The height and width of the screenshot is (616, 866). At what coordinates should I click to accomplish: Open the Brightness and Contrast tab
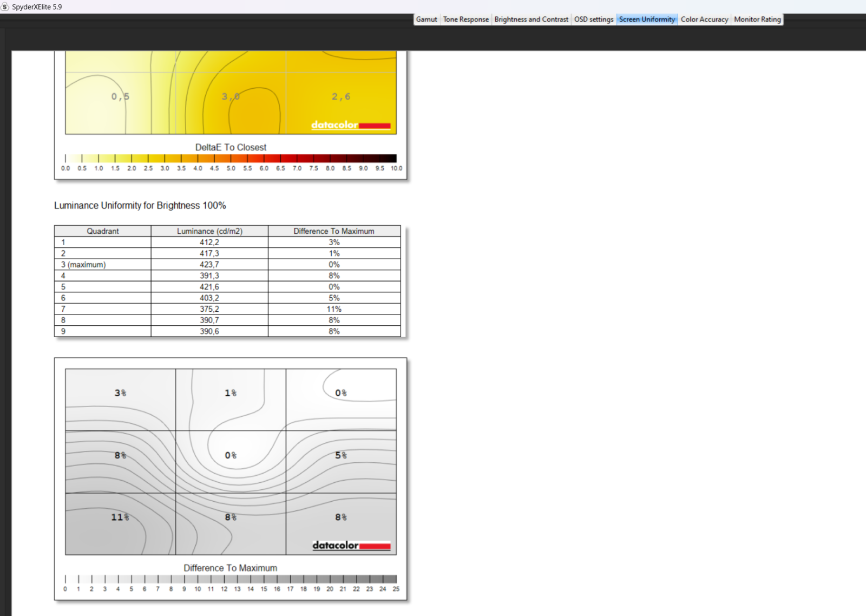click(531, 19)
